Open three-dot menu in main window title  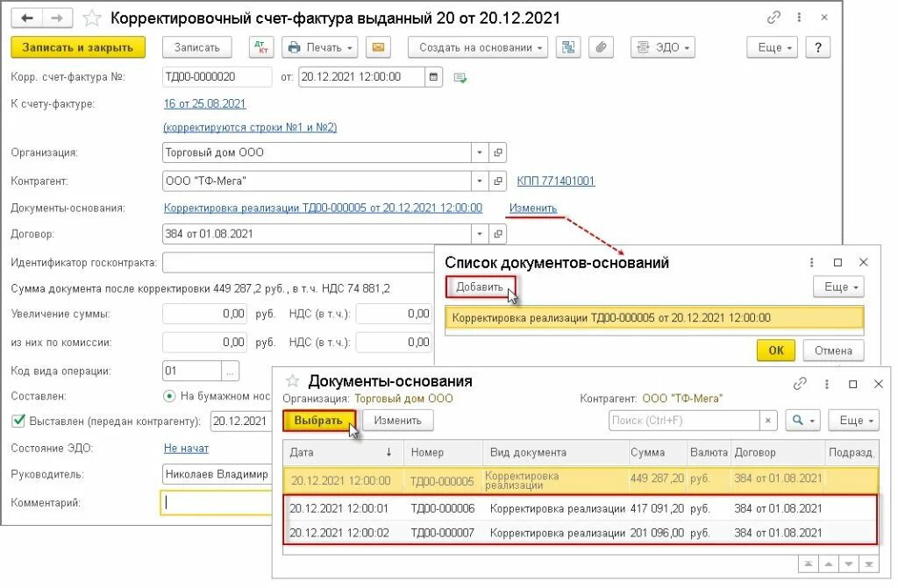click(x=799, y=18)
